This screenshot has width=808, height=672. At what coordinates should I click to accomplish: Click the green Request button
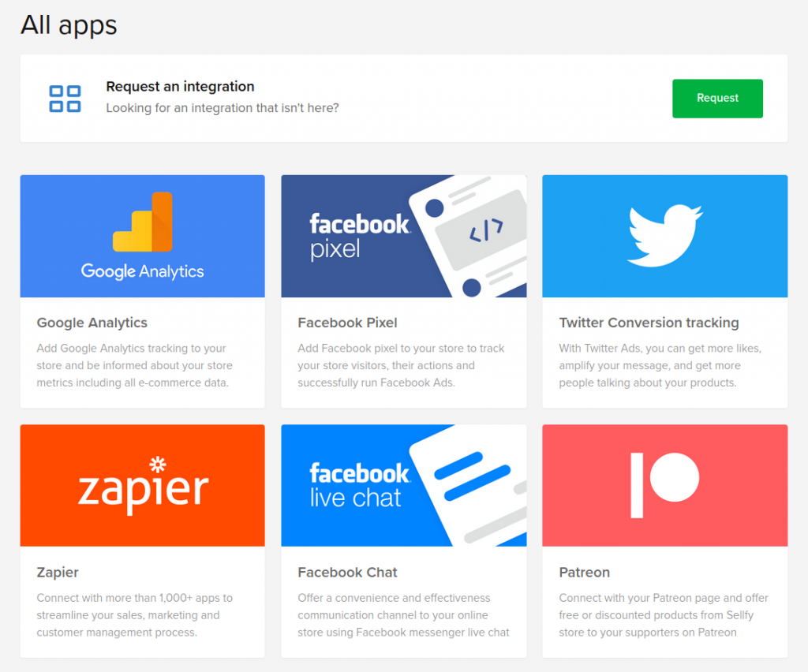tap(717, 99)
